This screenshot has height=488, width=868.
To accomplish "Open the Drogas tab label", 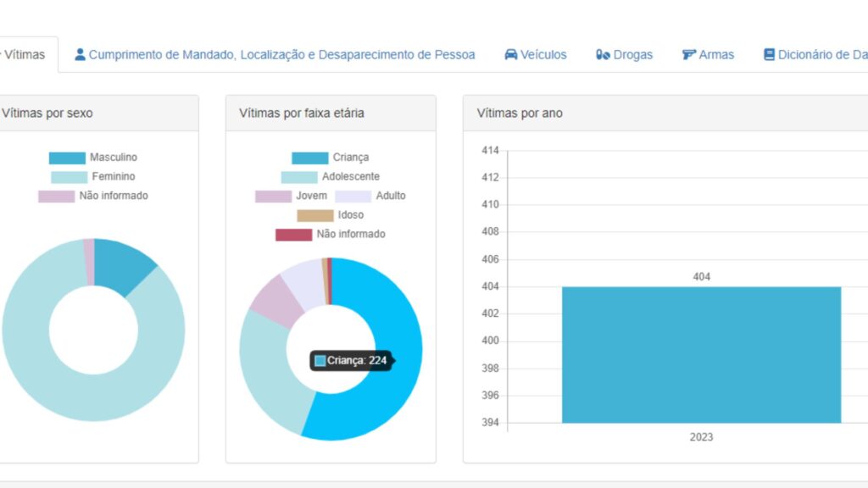I will [x=633, y=54].
